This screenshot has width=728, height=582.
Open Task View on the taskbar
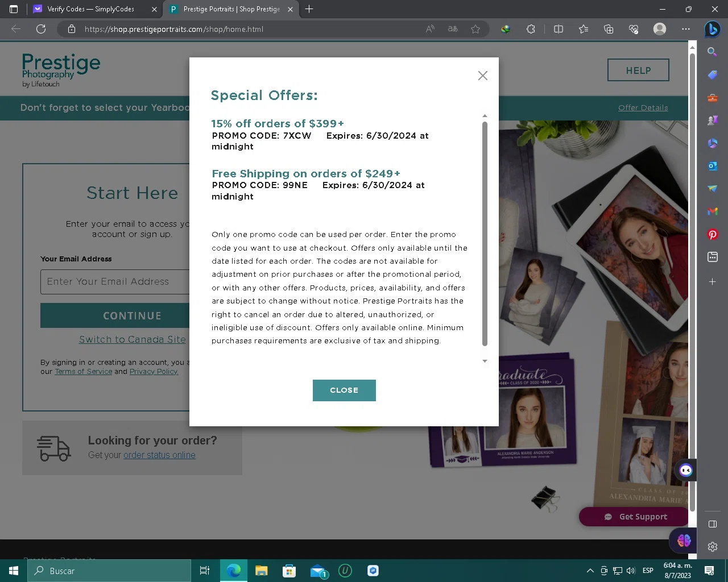[205, 571]
